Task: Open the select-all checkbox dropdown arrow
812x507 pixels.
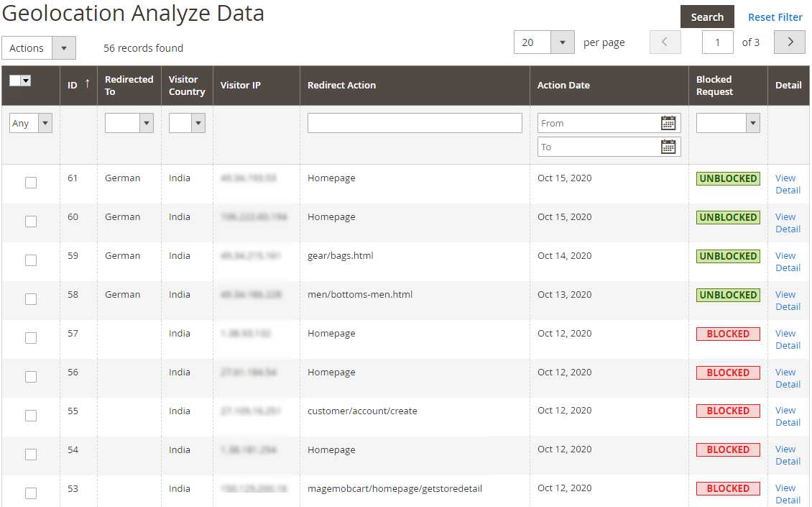Action: [x=26, y=81]
